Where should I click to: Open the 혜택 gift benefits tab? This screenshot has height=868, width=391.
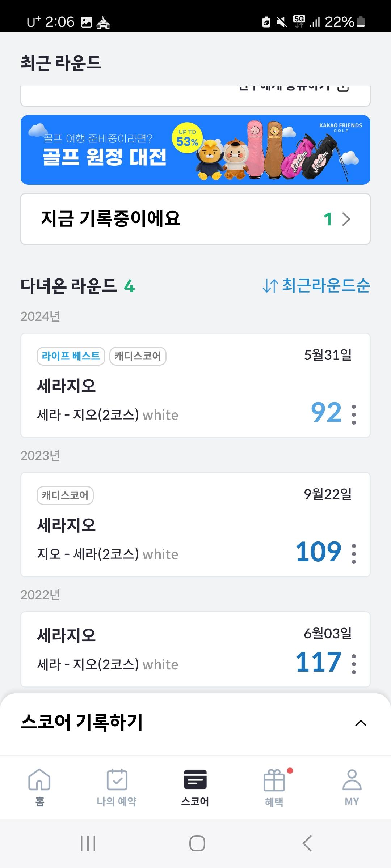pos(274,786)
